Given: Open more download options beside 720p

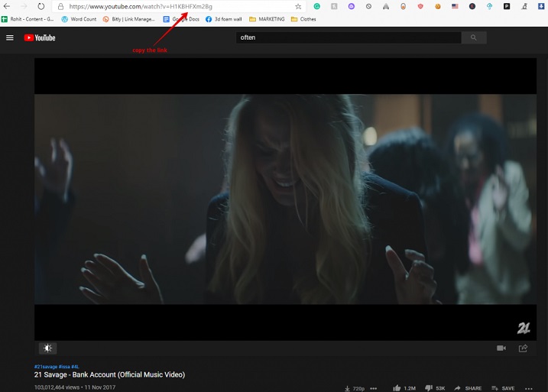Looking at the screenshot, I should point(373,388).
